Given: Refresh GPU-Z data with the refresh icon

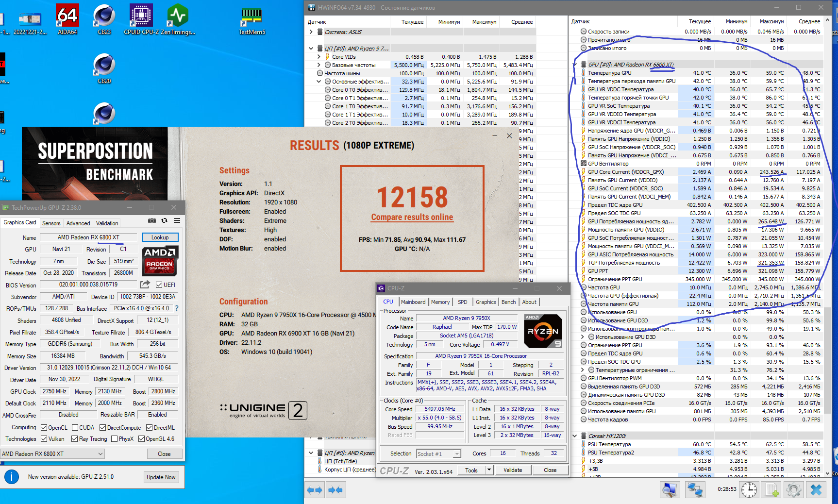Looking at the screenshot, I should tap(165, 220).
